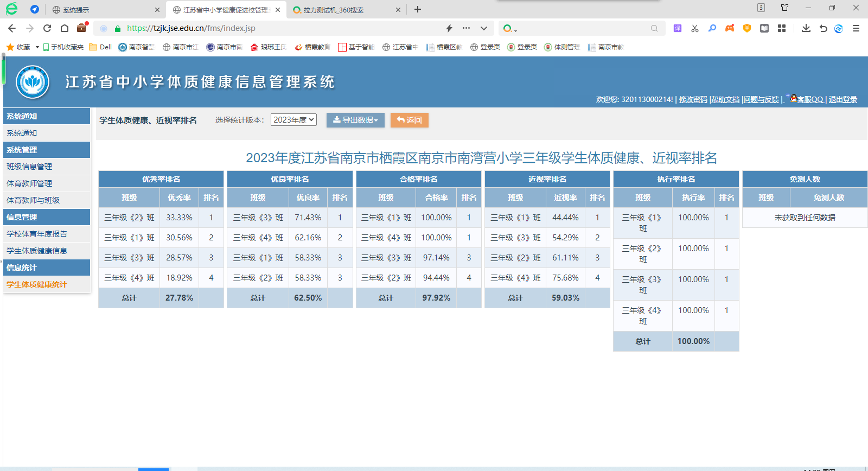This screenshot has height=471, width=868.
Task: Select 2023年度 statistics version dropdown
Action: pos(293,120)
